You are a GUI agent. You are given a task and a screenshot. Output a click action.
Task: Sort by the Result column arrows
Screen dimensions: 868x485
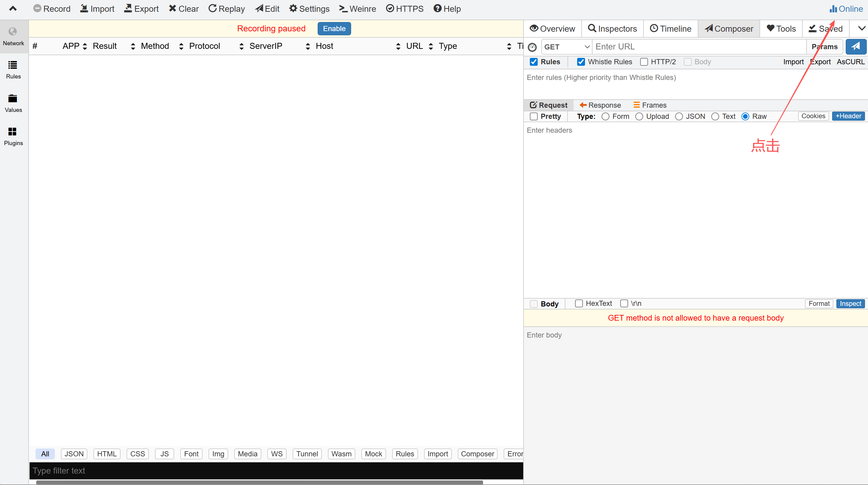[133, 46]
